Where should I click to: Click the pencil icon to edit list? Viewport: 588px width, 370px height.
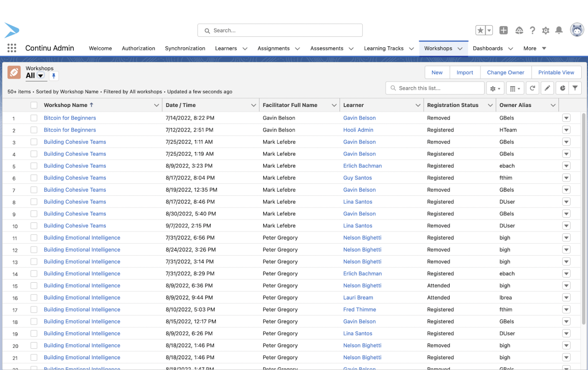[547, 88]
